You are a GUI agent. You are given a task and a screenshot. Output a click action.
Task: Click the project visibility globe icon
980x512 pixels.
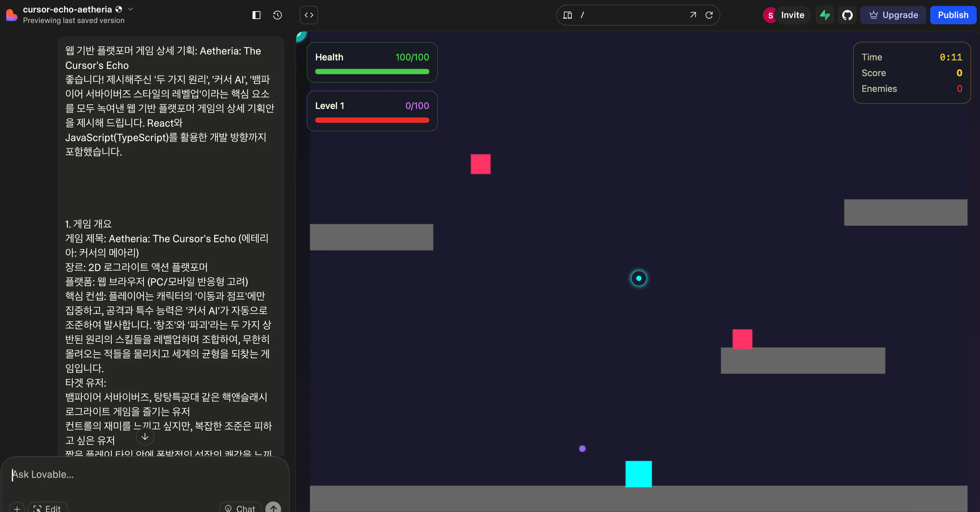tap(119, 9)
